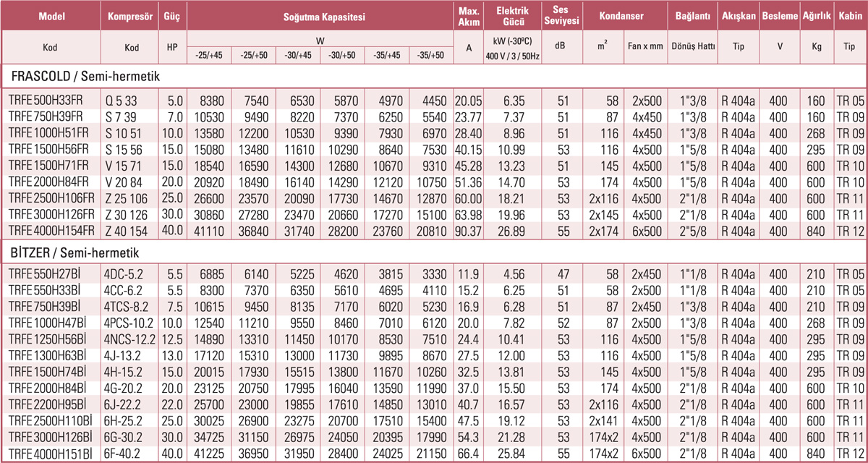
Task: Click the -25/+45 temperature subheader
Action: click(209, 55)
